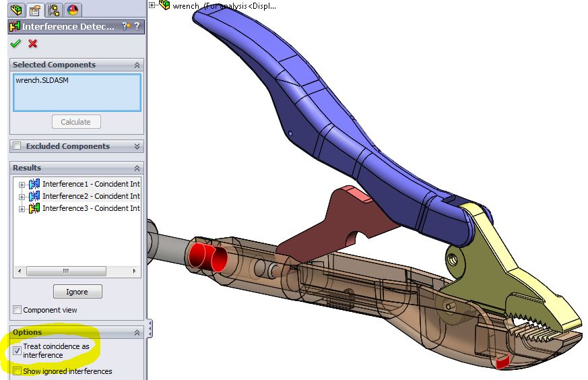Click the help question mark icon

[x=137, y=26]
